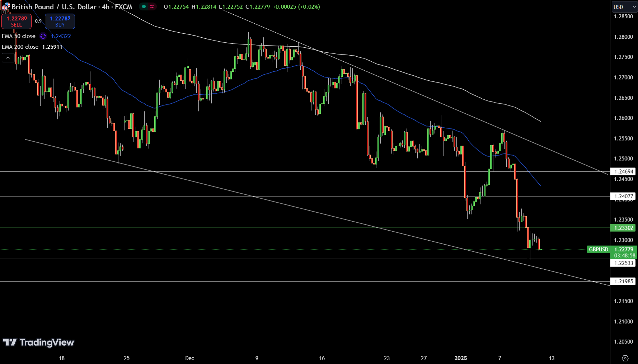
Task: Click the Dec label on time axis
Action: click(x=189, y=358)
